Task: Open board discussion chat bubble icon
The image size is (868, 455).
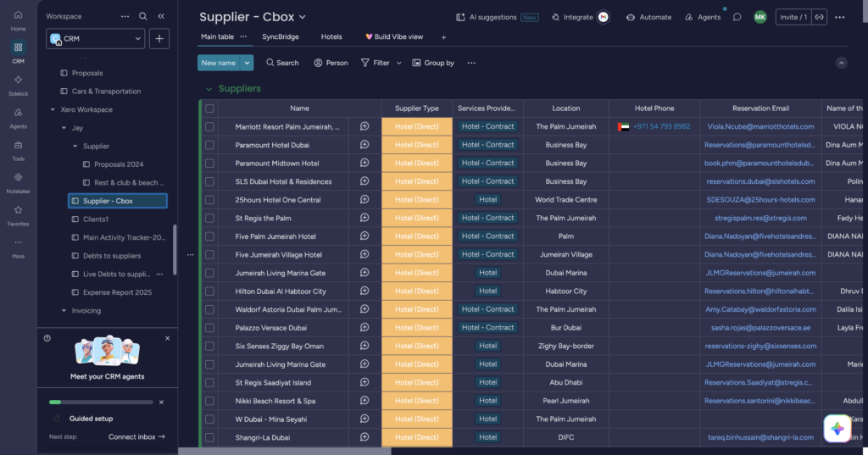Action: click(x=737, y=17)
